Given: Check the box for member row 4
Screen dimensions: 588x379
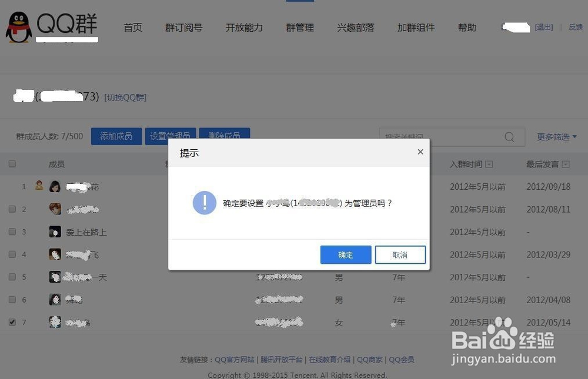Looking at the screenshot, I should point(12,254).
